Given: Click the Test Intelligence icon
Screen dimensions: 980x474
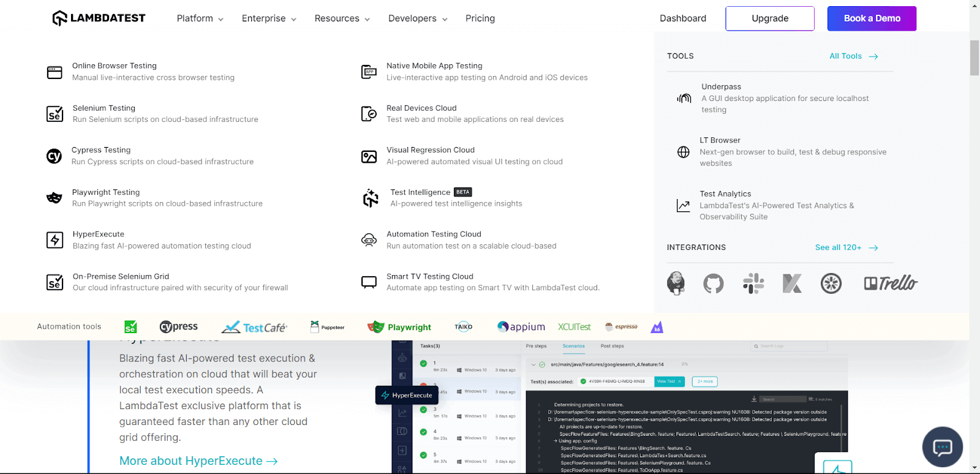Looking at the screenshot, I should tap(371, 198).
